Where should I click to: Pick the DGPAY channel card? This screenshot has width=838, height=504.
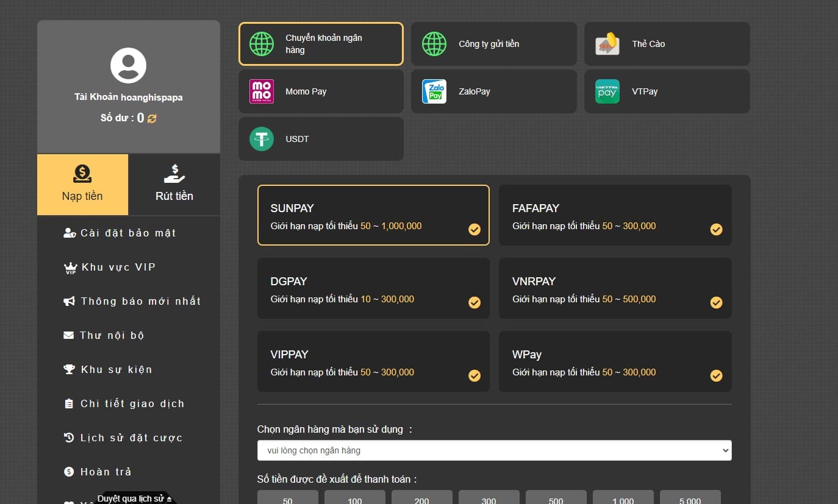pyautogui.click(x=373, y=288)
